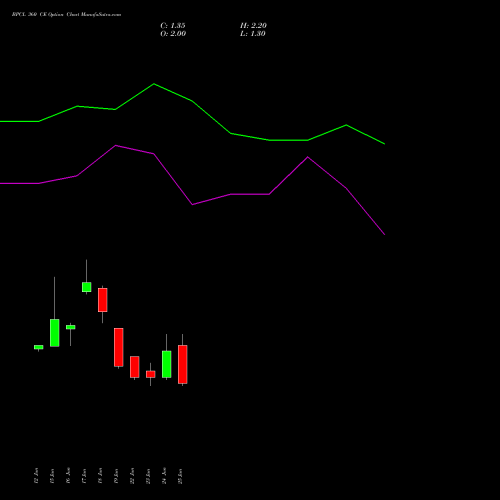The height and width of the screenshot is (500, 500).
Task: Click the tall red candle above 19 Jan
Action: coord(119,347)
